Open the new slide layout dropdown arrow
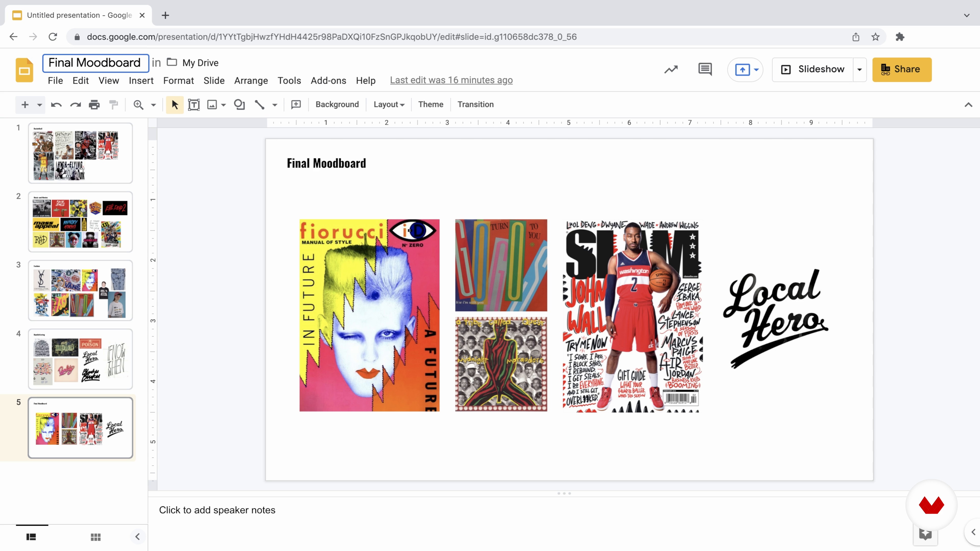The image size is (980, 551). tap(39, 105)
